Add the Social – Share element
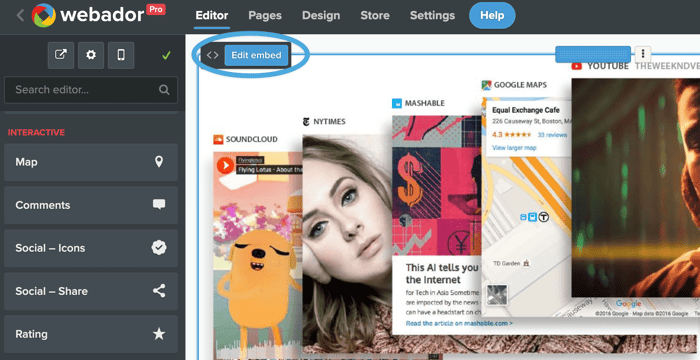The image size is (700, 360). 91,291
